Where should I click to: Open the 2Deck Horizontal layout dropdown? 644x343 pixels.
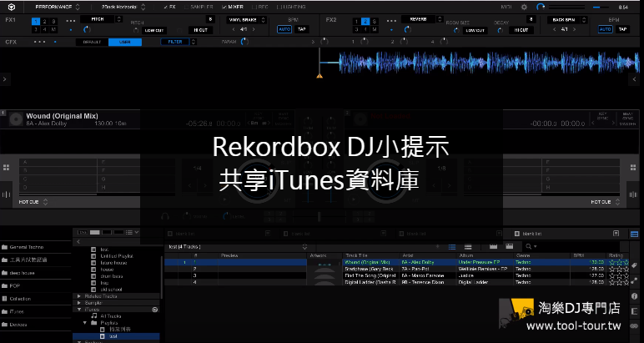coord(123,7)
